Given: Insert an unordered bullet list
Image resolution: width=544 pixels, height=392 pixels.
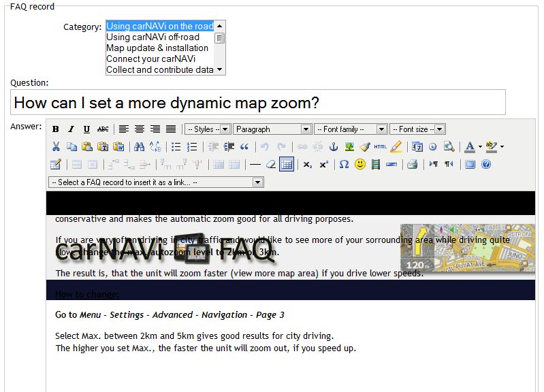Looking at the screenshot, I should pos(176,147).
